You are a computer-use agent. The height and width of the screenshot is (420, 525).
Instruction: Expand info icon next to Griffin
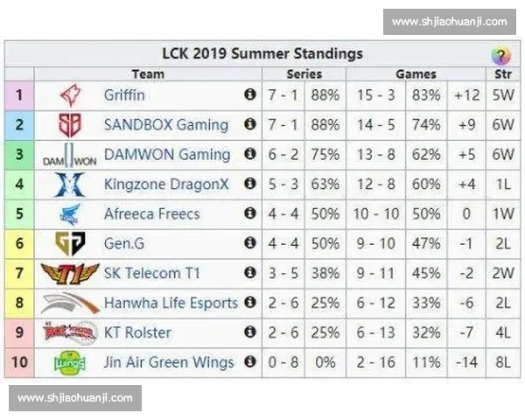point(250,94)
